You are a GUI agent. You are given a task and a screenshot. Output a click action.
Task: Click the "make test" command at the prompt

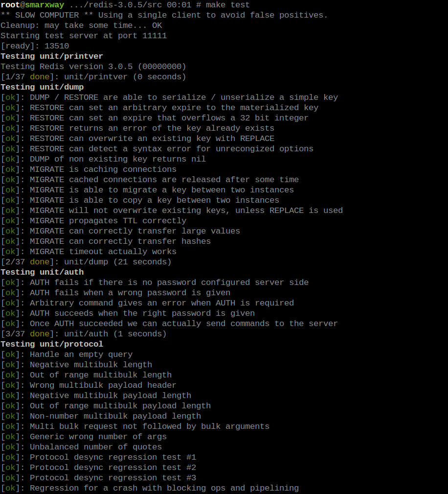click(227, 5)
